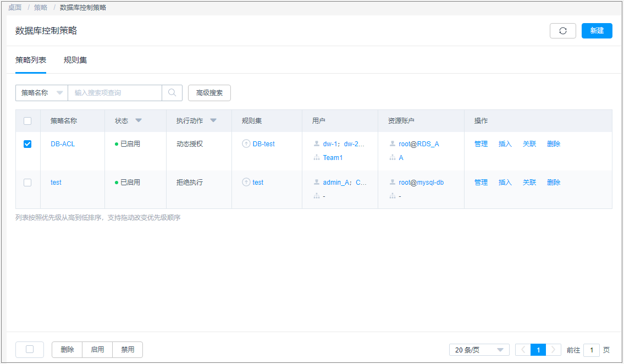The height and width of the screenshot is (364, 624).
Task: Switch to the 规则集 tab
Action: [x=75, y=60]
